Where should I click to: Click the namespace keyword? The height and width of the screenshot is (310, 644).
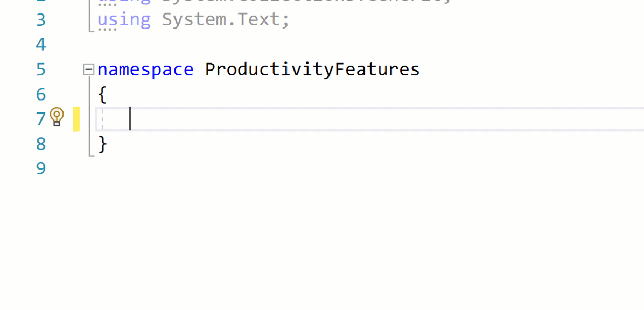[145, 69]
